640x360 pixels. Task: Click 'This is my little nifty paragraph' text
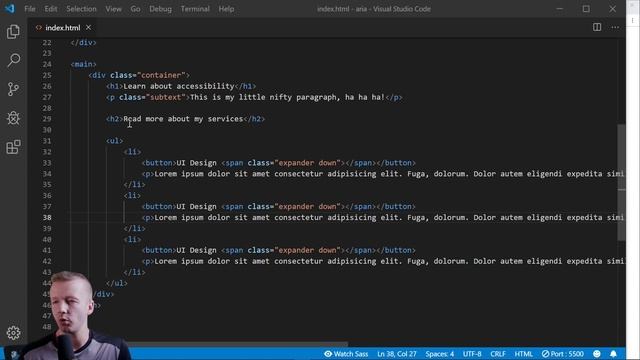point(263,97)
